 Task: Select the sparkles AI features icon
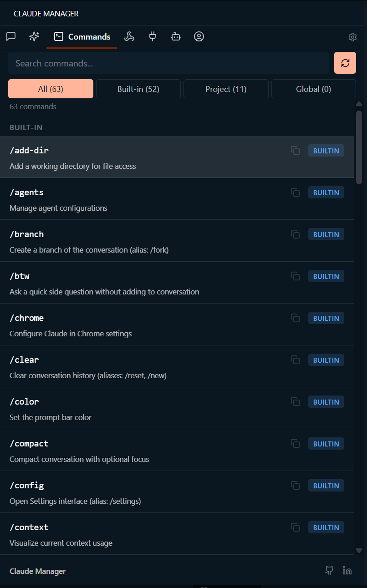(x=34, y=36)
